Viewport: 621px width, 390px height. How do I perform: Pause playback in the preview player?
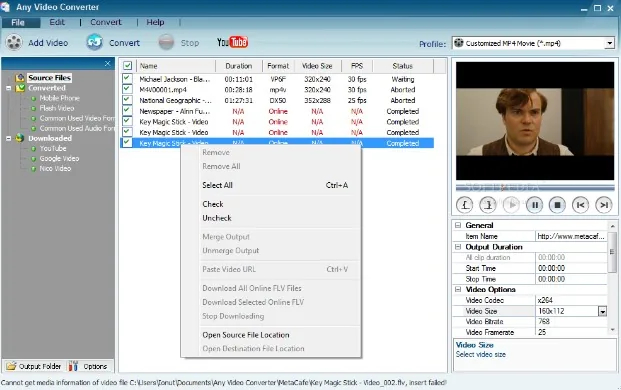click(x=534, y=205)
